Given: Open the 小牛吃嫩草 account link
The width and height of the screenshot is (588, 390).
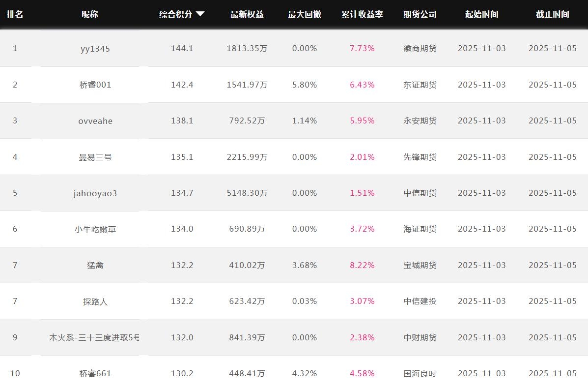Looking at the screenshot, I should click(x=95, y=229).
